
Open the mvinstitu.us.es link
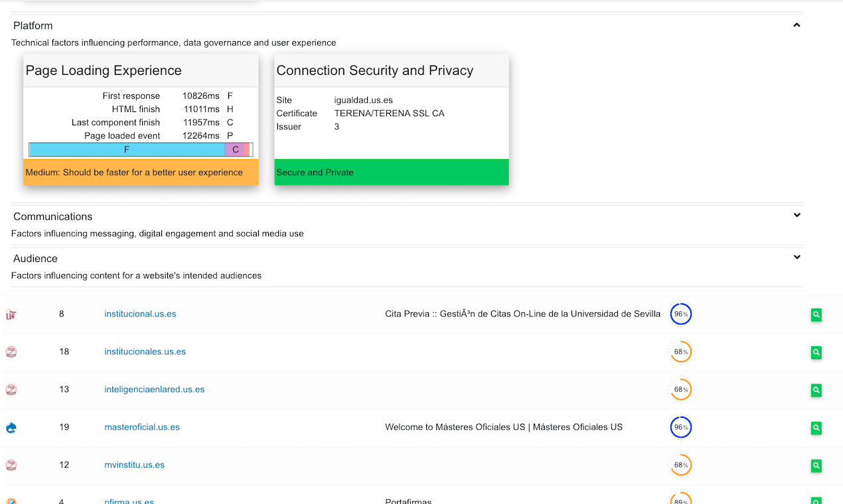134,465
